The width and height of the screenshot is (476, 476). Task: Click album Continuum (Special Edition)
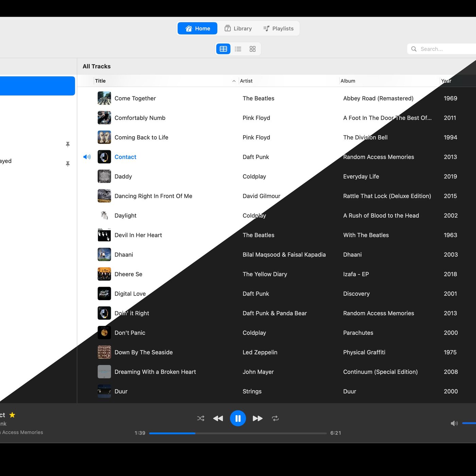pos(380,372)
